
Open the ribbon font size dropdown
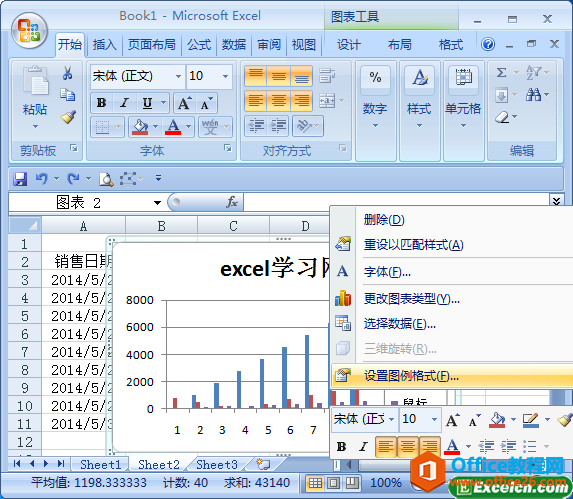click(225, 76)
